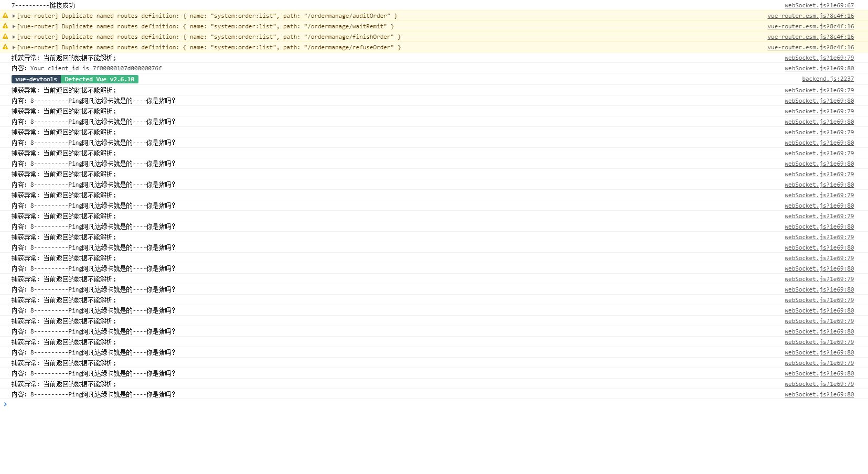Click warning icon on auditOrder route row
The width and height of the screenshot is (868, 474).
tap(5, 16)
